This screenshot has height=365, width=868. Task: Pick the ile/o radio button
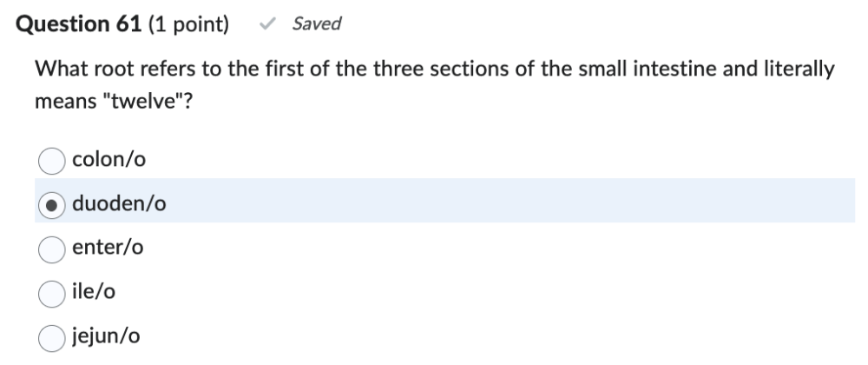point(51,294)
